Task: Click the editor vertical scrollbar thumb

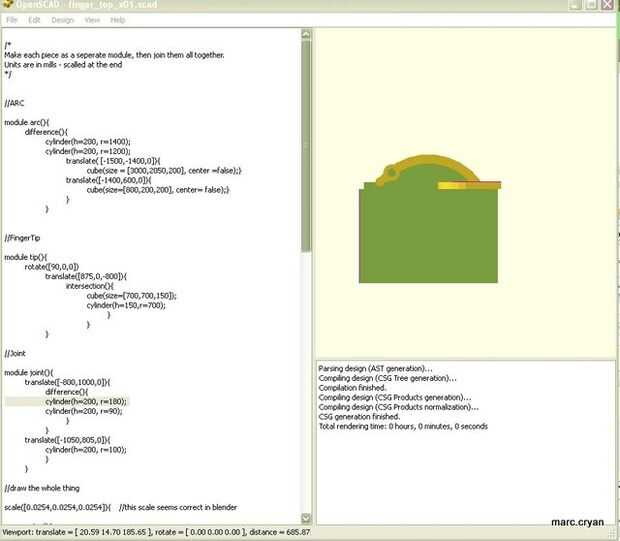Action: (306, 145)
